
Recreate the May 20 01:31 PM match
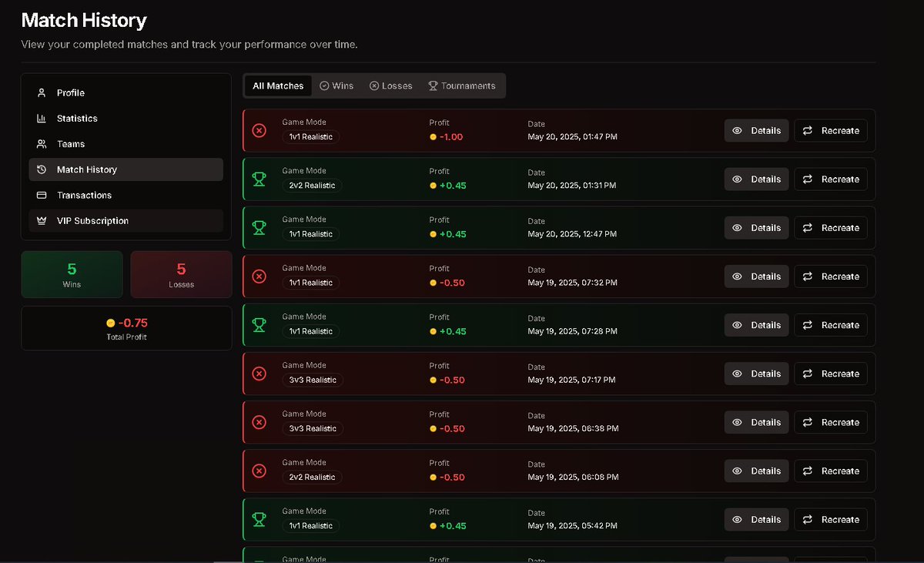pos(831,179)
